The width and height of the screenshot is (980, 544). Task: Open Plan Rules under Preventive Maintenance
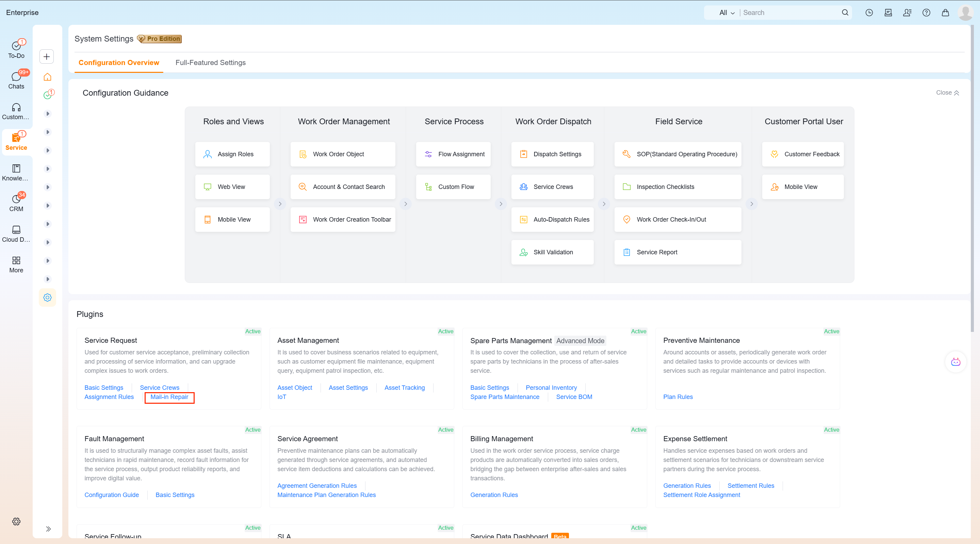click(678, 397)
